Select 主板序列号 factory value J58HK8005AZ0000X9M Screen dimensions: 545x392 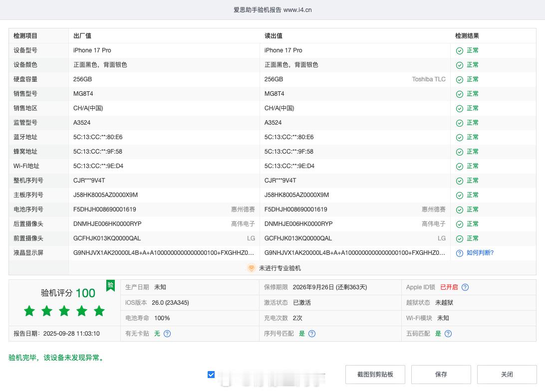pyautogui.click(x=106, y=195)
